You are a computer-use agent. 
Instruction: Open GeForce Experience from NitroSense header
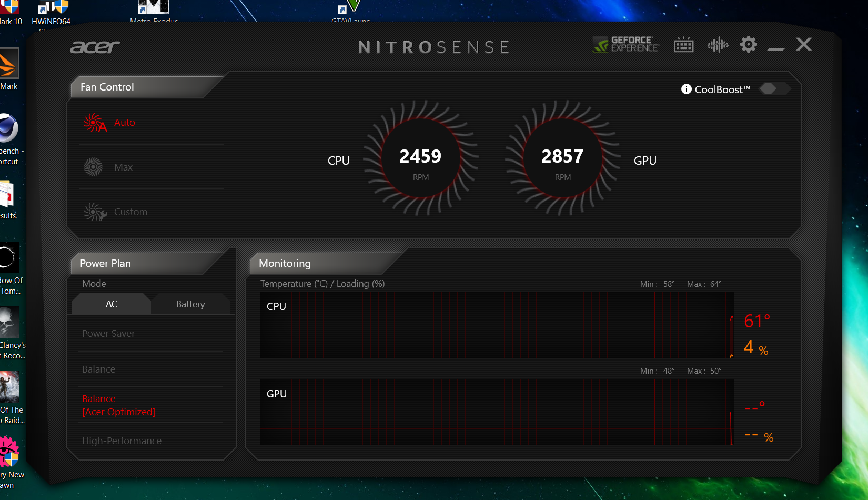626,44
